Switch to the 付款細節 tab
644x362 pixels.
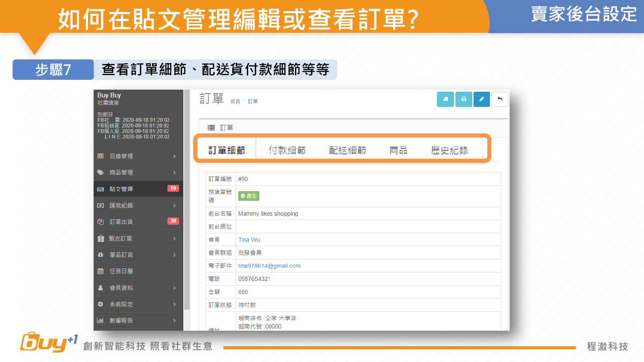(x=287, y=151)
